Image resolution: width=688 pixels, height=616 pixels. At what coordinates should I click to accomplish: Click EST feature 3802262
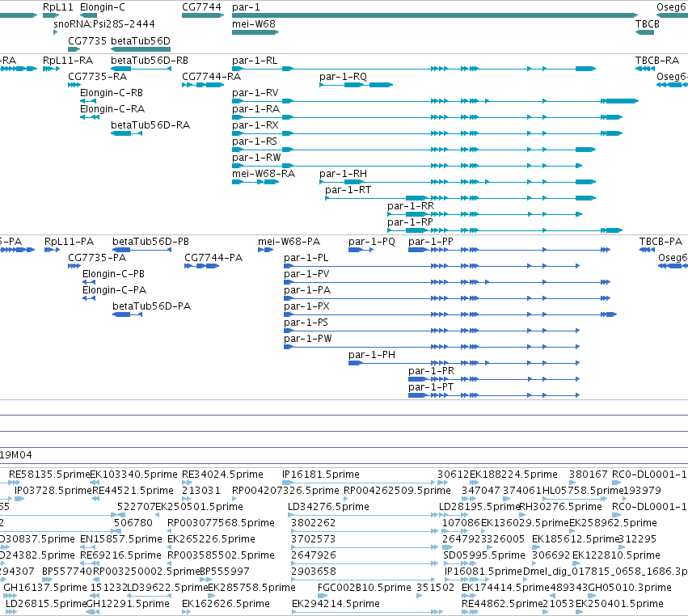tap(365, 532)
